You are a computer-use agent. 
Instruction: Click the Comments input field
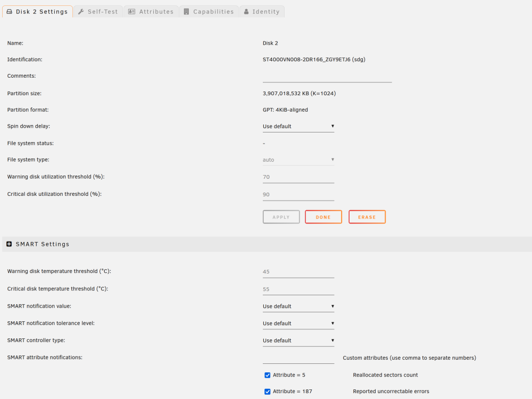click(x=327, y=76)
